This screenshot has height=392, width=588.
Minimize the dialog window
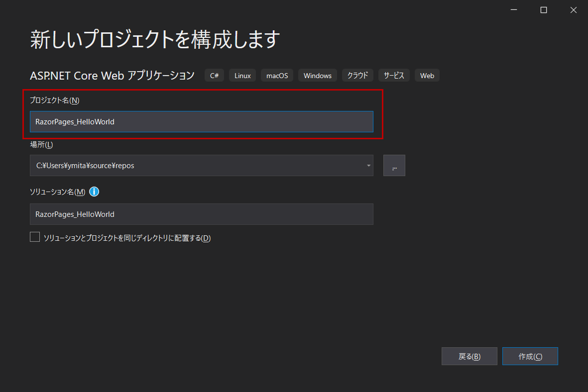click(514, 10)
